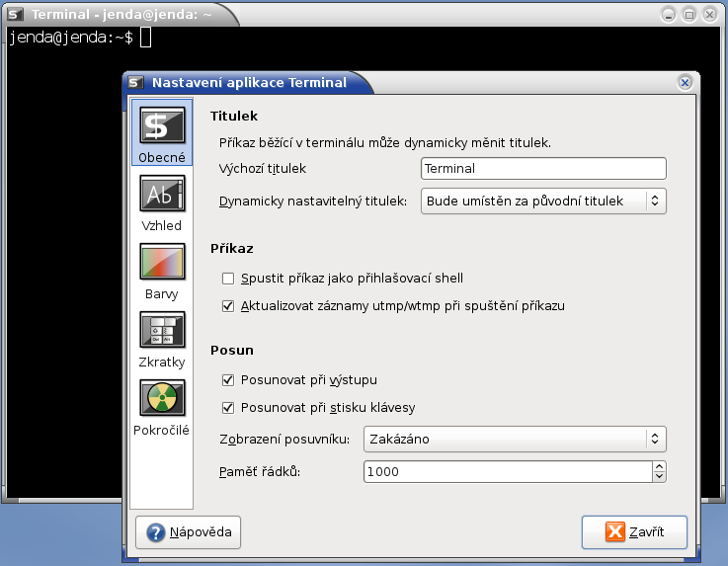This screenshot has width=728, height=566.
Task: Close the main Terminal window
Action: 710,15
